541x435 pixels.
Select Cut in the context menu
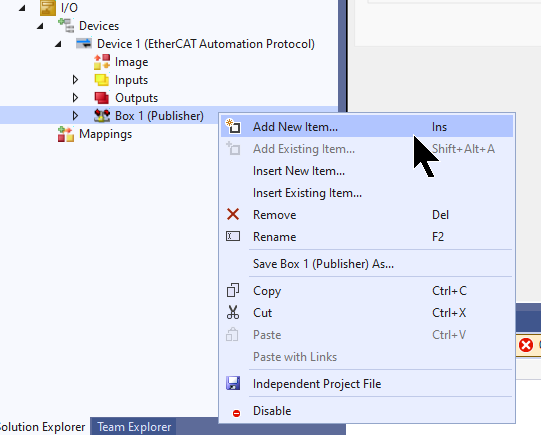[x=367, y=313]
